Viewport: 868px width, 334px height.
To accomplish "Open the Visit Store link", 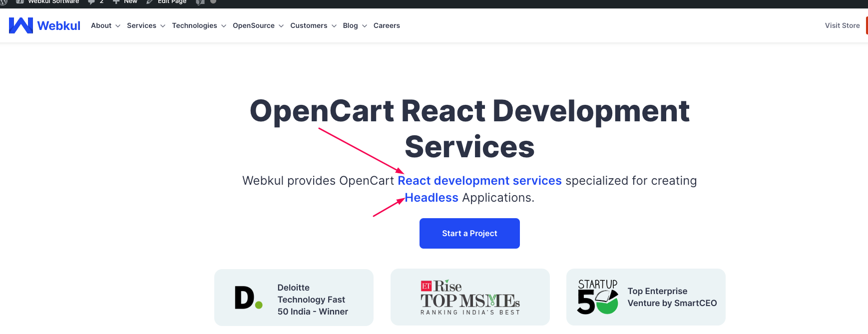I will [842, 25].
